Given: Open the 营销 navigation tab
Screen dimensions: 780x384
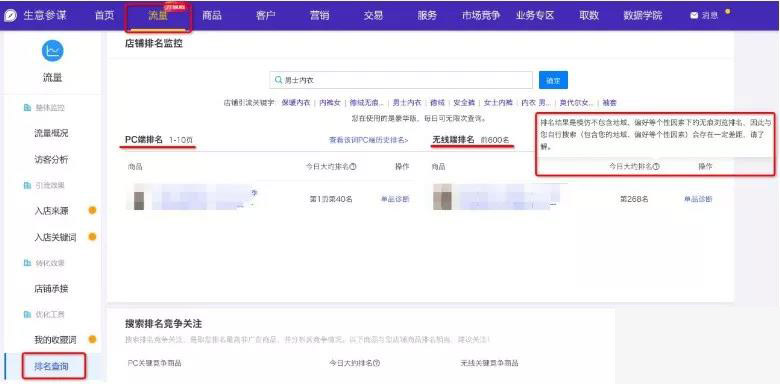Looking at the screenshot, I should click(x=319, y=15).
